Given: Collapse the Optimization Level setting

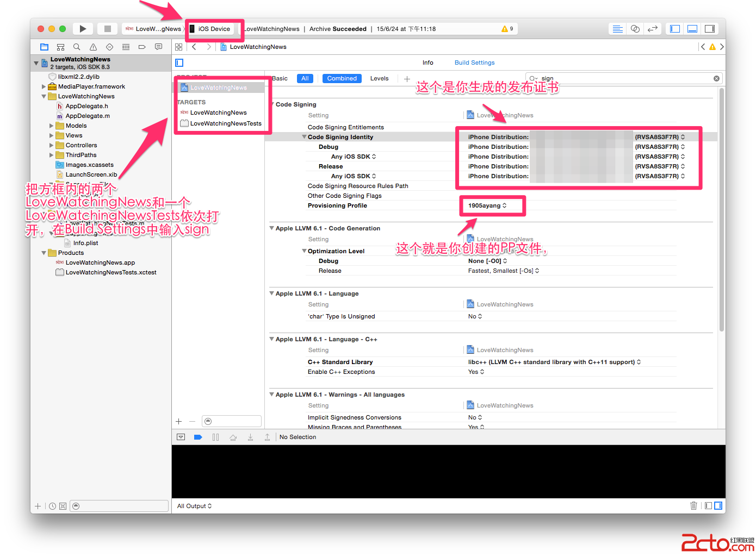Looking at the screenshot, I should 305,251.
